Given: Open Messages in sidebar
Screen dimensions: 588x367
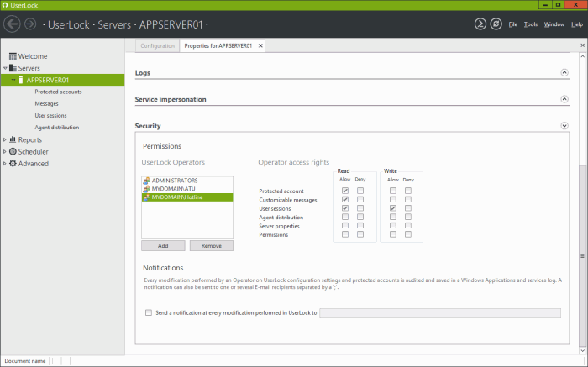Looking at the screenshot, I should (46, 103).
